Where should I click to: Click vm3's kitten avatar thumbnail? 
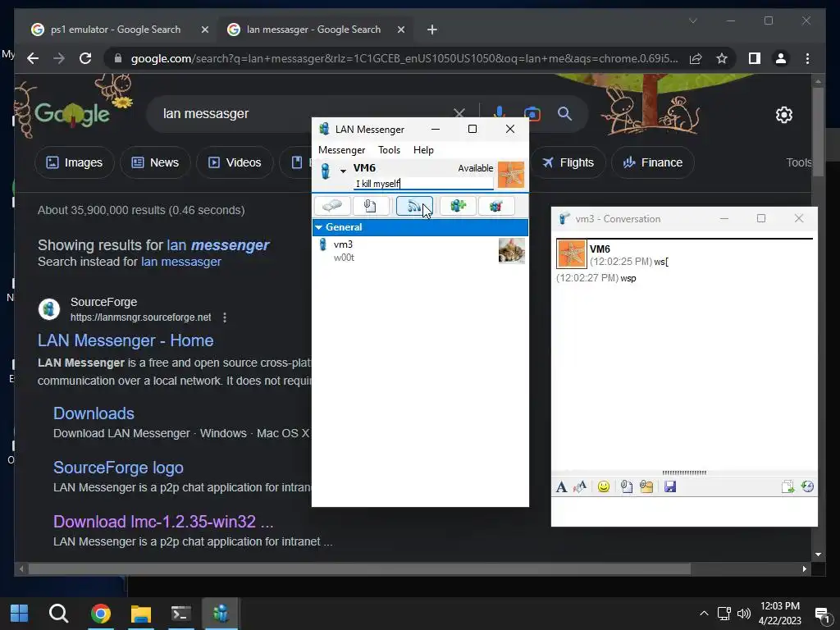point(511,251)
